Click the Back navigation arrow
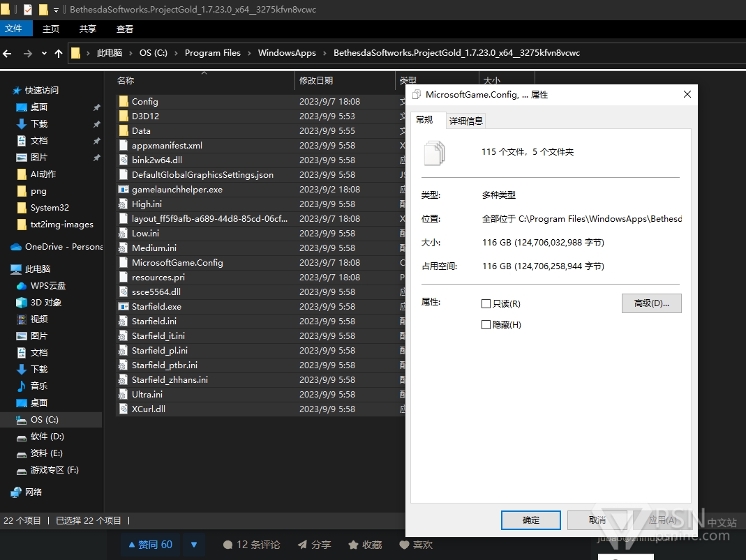 point(7,53)
